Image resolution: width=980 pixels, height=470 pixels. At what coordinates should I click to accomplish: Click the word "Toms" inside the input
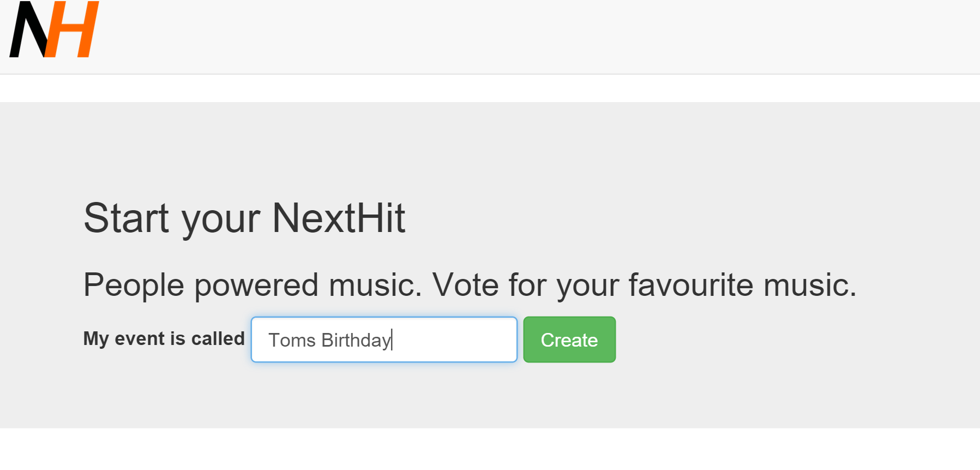point(292,340)
